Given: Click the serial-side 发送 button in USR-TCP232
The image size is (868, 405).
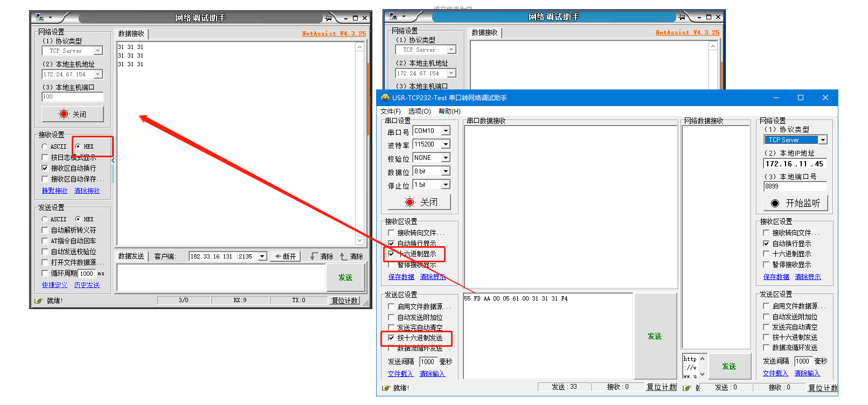Looking at the screenshot, I should pyautogui.click(x=655, y=336).
